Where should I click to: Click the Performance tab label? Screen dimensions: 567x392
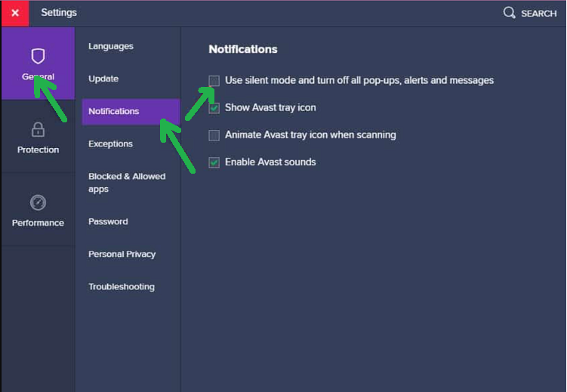(x=38, y=223)
